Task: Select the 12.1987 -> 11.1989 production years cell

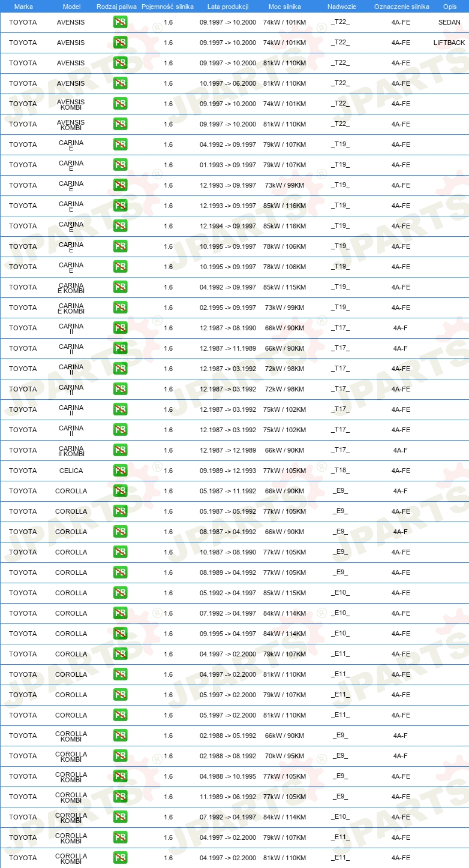Action: pyautogui.click(x=228, y=348)
